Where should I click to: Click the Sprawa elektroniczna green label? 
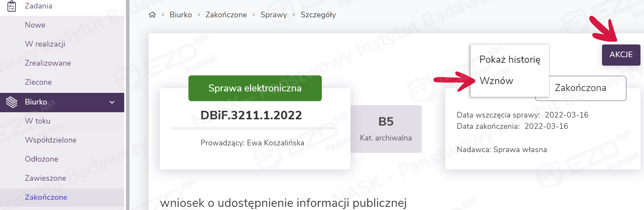(x=255, y=88)
